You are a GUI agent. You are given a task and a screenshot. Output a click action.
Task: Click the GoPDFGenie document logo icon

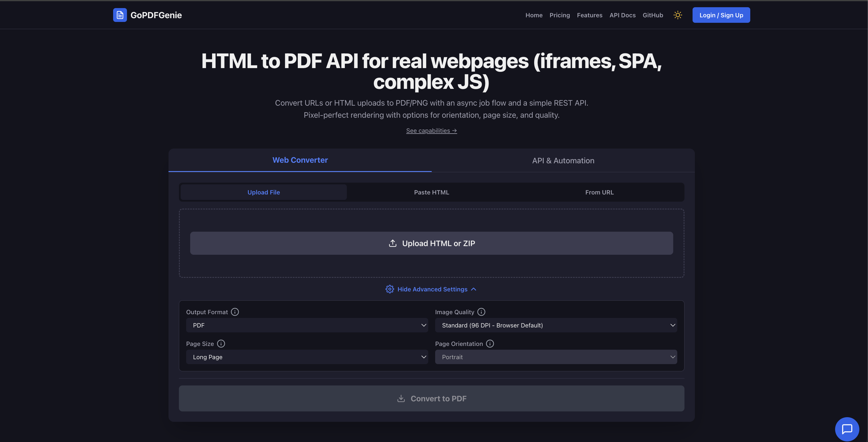coord(120,15)
